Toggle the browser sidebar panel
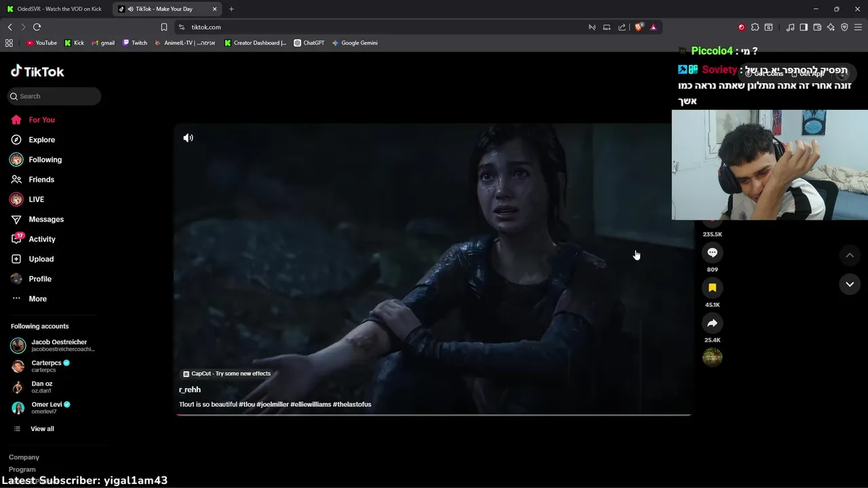The width and height of the screenshot is (868, 488). tap(804, 27)
